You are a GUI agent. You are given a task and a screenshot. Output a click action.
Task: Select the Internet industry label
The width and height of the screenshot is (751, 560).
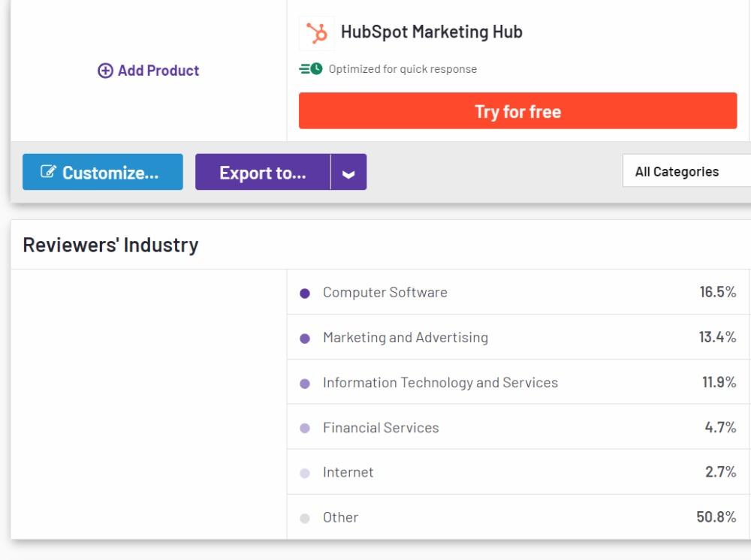[x=348, y=472]
